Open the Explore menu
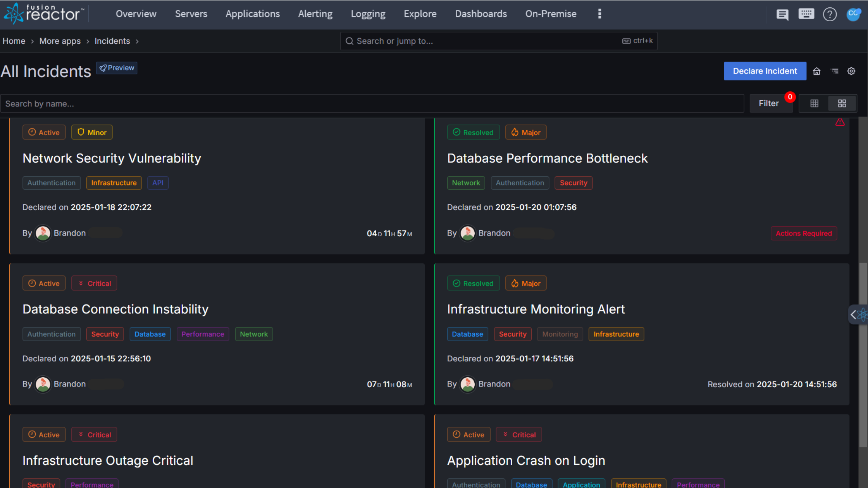The height and width of the screenshot is (488, 868). (420, 14)
